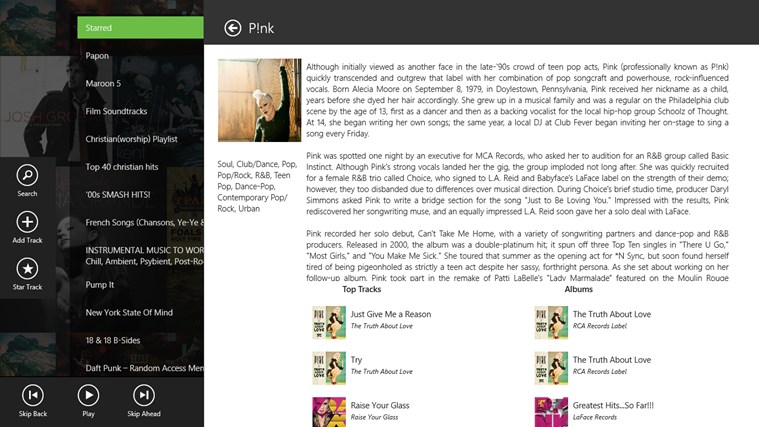The image size is (759, 427).
Task: Skip back to previous track
Action: click(33, 396)
